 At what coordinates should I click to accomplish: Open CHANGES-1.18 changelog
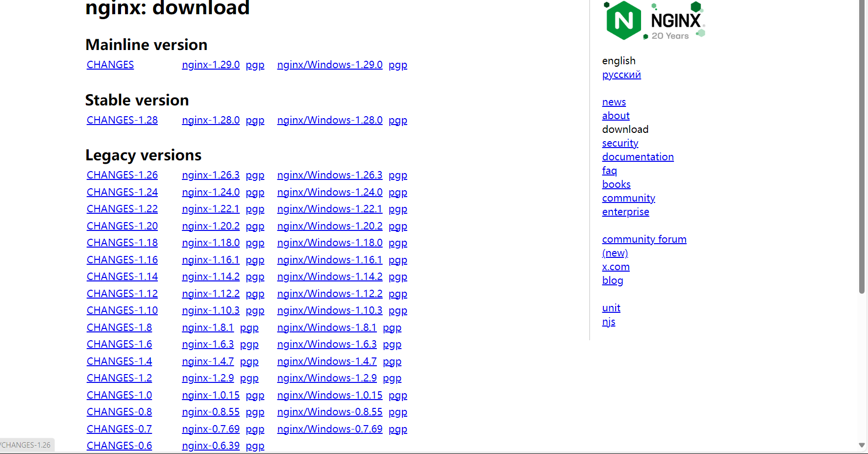(122, 243)
